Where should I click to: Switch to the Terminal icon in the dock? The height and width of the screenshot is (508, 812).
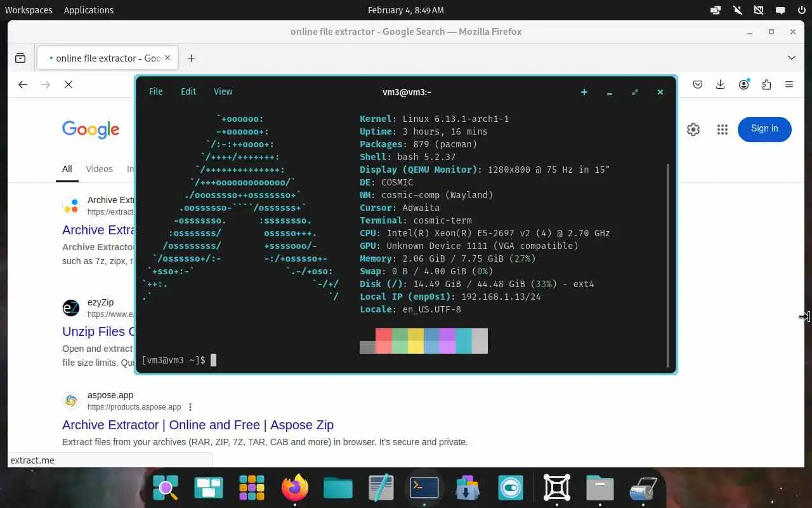tap(424, 488)
